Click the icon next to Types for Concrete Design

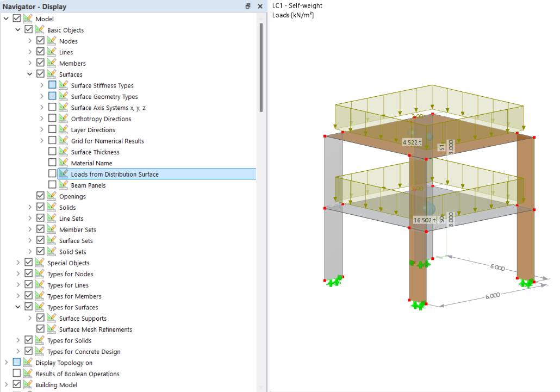click(40, 351)
